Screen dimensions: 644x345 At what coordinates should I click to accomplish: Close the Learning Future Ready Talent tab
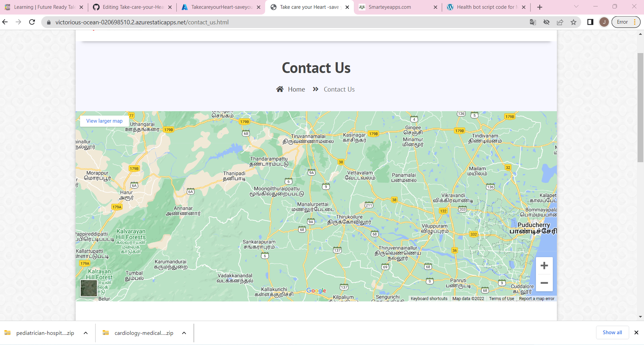click(81, 7)
